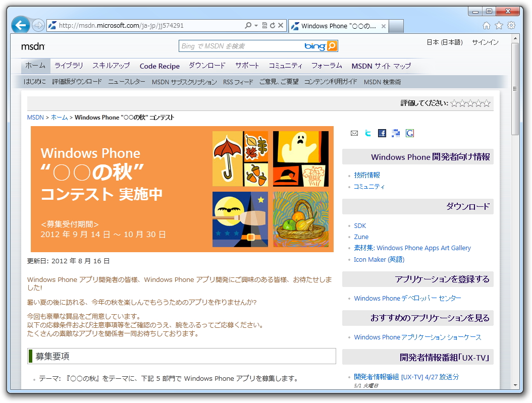Open the ダウンロード menu tab
Image resolution: width=532 pixels, height=403 pixels.
tap(207, 66)
